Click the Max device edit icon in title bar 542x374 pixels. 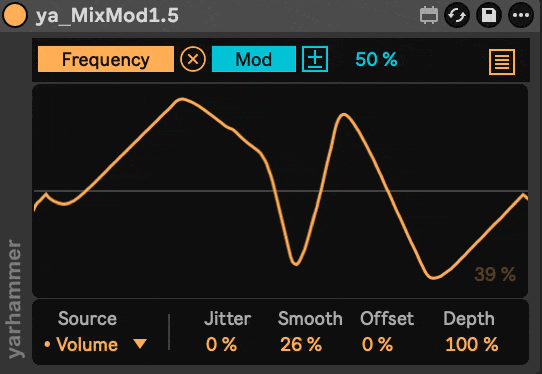coord(429,16)
